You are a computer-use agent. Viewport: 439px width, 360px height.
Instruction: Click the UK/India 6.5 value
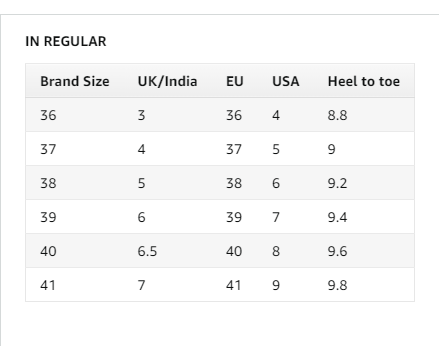[x=147, y=251]
